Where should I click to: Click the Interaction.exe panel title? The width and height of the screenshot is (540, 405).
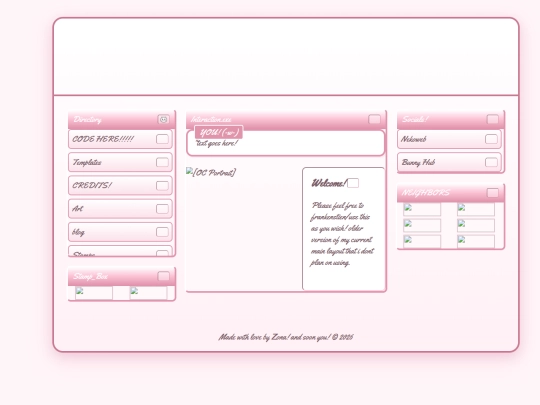click(211, 119)
